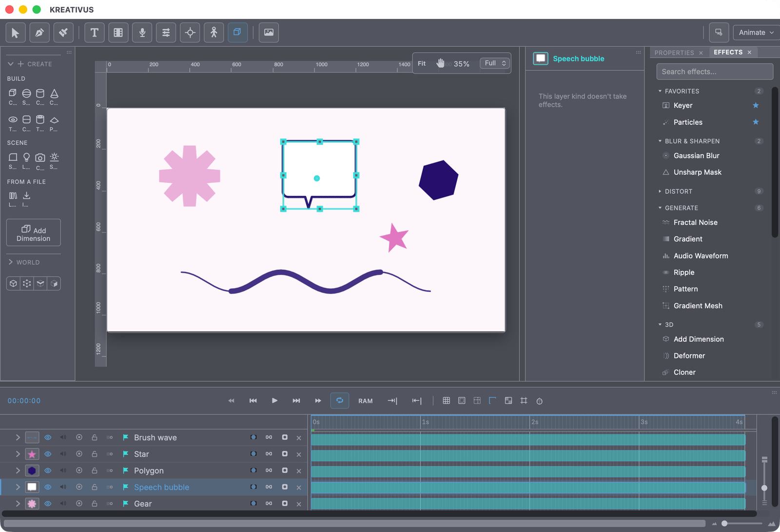The image size is (780, 532).
Task: Expand the Distort effects group
Action: [x=660, y=191]
